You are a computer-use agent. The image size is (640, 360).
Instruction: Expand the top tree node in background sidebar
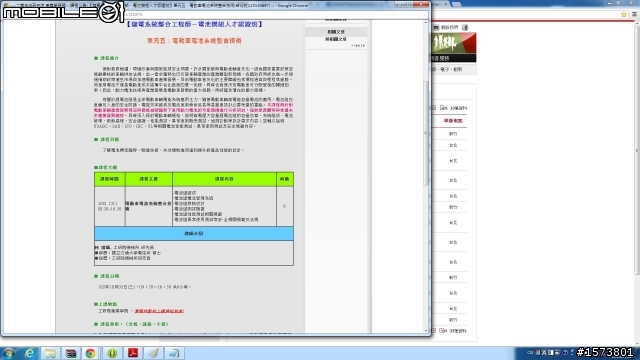pos(434,108)
